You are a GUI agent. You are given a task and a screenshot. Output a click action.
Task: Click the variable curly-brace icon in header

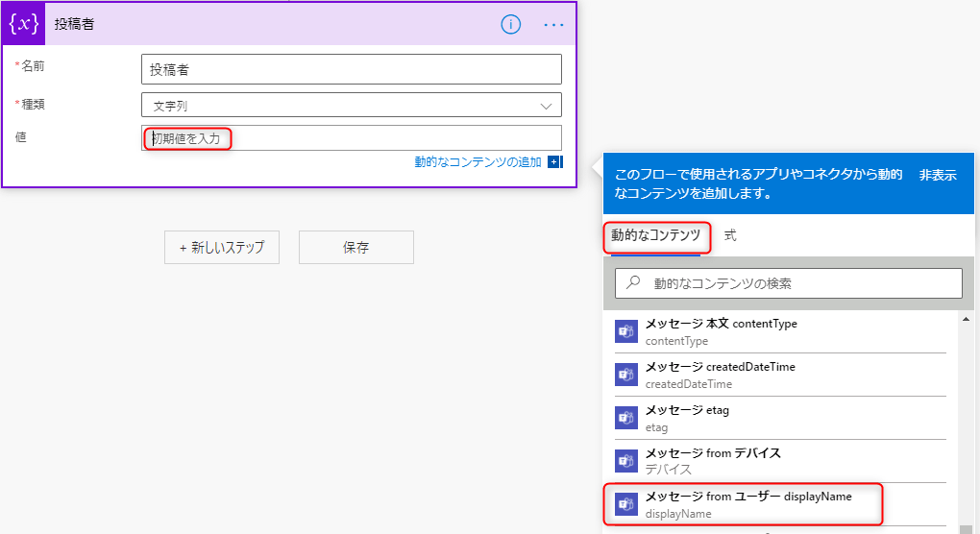coord(24,24)
